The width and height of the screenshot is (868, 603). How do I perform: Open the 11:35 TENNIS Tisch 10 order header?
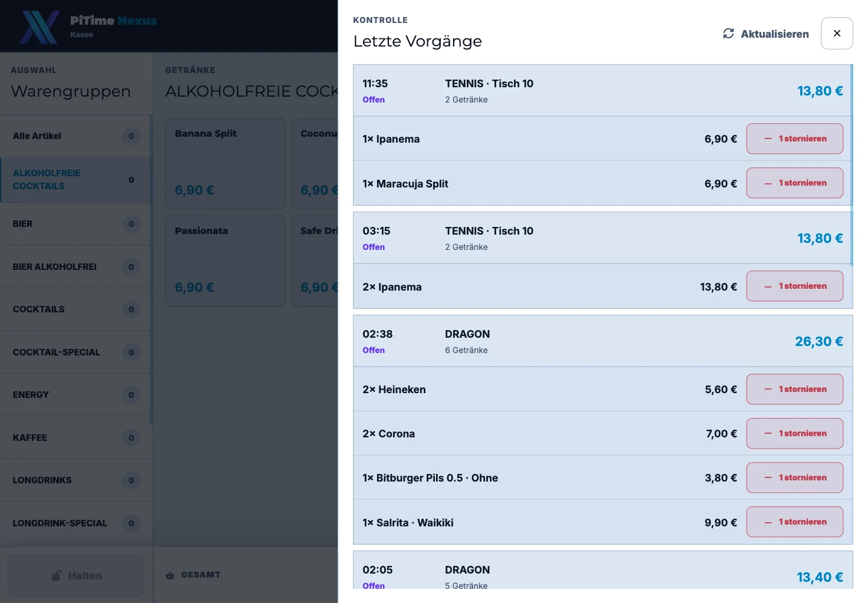click(602, 91)
